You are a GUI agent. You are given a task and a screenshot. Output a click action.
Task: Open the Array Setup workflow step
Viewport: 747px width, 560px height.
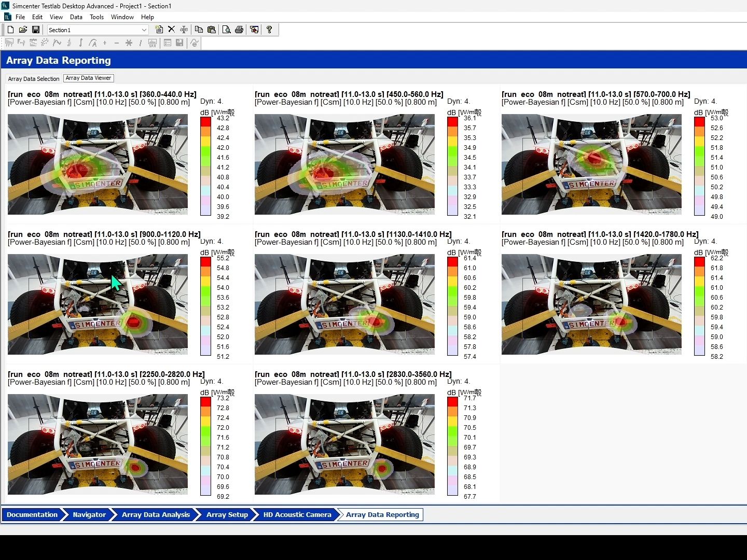coord(227,515)
